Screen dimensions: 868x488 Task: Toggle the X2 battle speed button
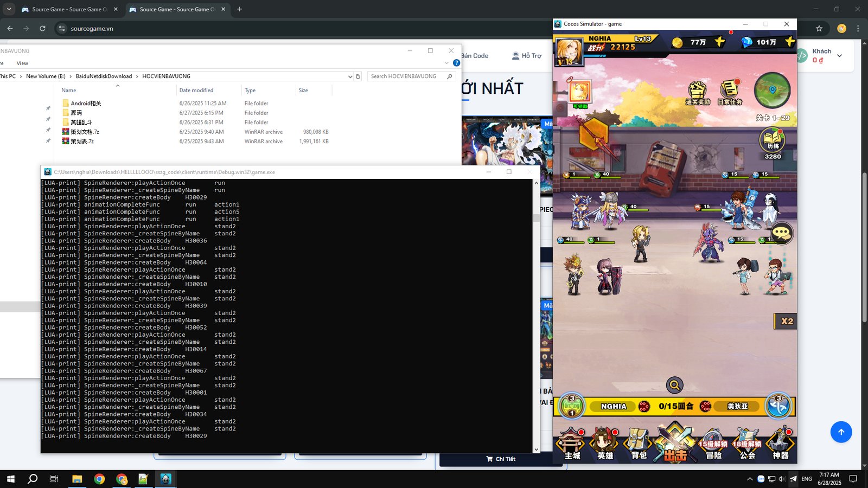786,321
